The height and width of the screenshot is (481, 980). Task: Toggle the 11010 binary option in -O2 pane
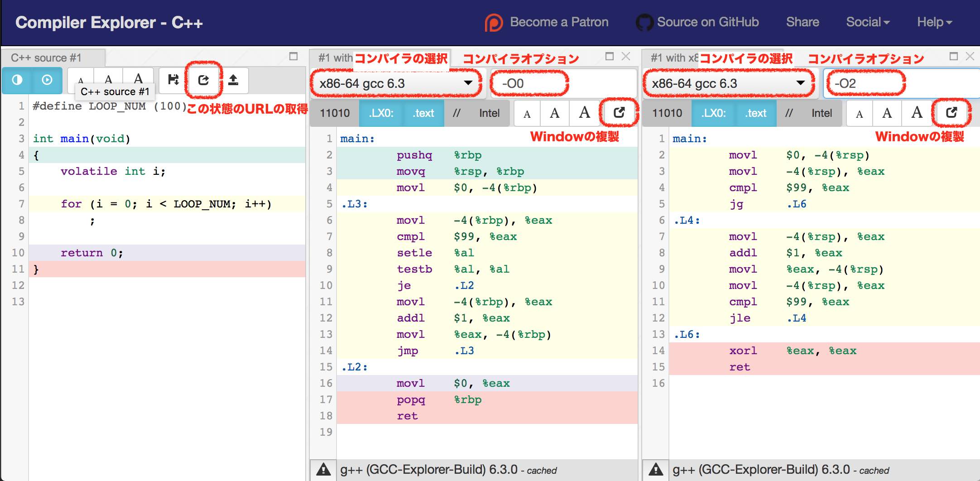[668, 113]
